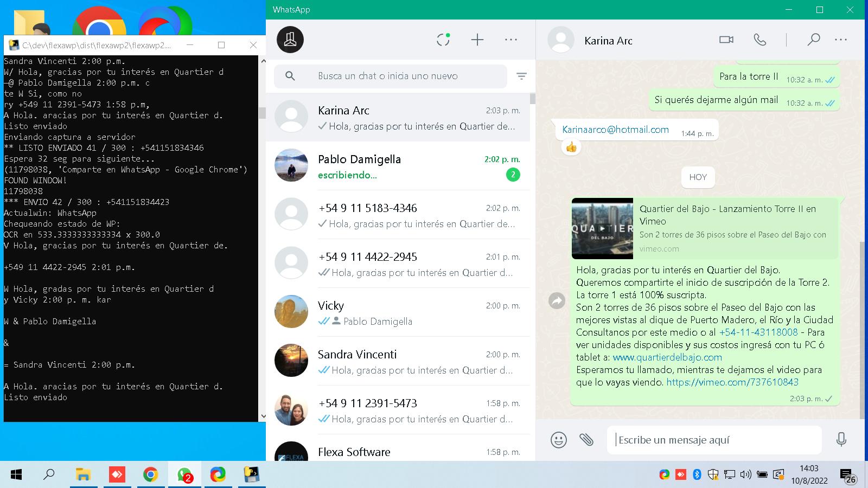Open the www.quartierdelbajo.com link
Image resolution: width=868 pixels, height=488 pixels.
pos(667,357)
